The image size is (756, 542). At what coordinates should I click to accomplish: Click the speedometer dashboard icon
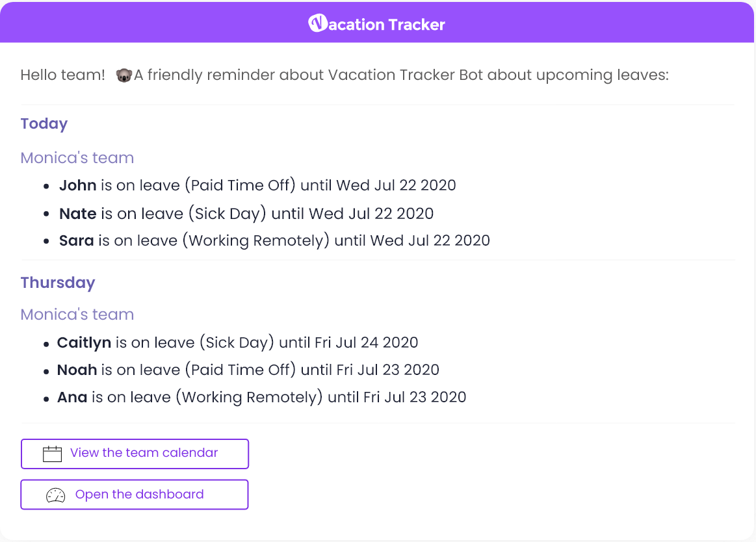click(x=55, y=495)
